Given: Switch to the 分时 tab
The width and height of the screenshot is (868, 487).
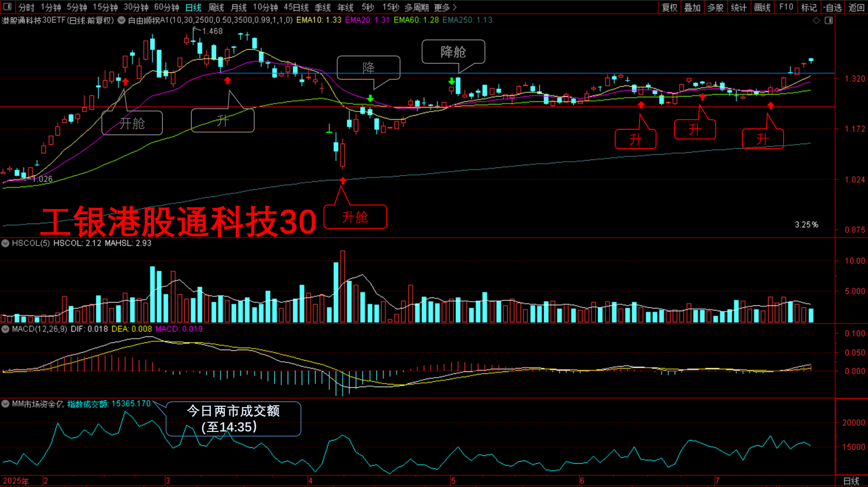Looking at the screenshot, I should (x=27, y=7).
